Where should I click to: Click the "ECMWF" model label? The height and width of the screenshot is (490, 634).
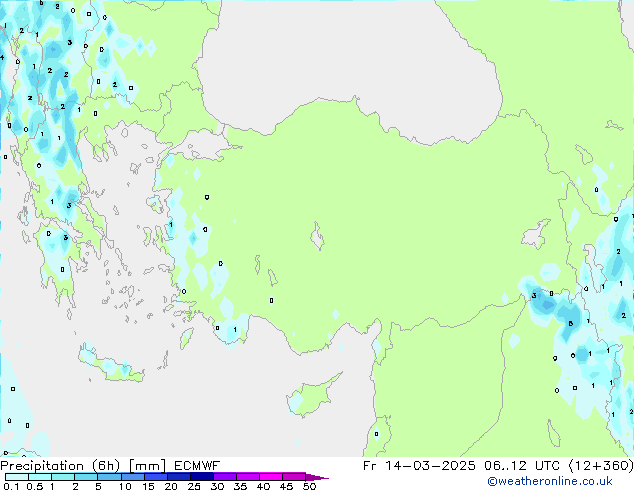click(197, 466)
